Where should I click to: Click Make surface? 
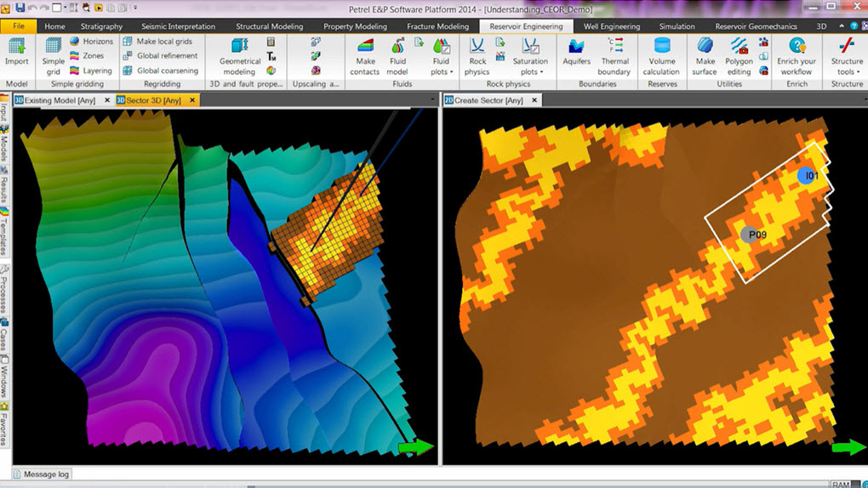[705, 56]
